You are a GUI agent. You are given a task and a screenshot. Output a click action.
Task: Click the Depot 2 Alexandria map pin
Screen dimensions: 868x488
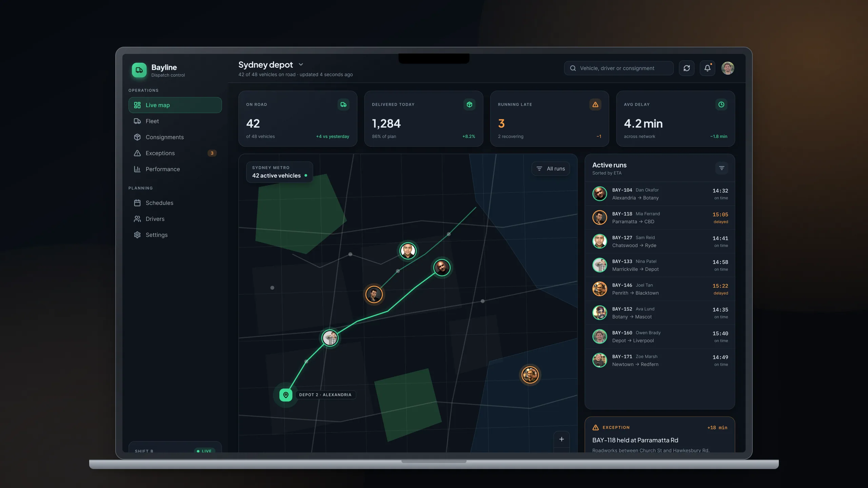pyautogui.click(x=286, y=395)
